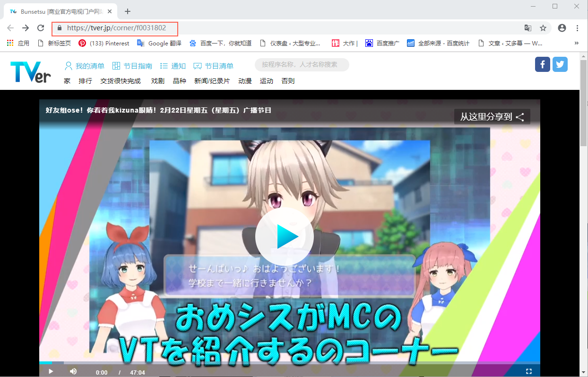Seek on the video progress bar
This screenshot has height=377, width=588.
[289, 363]
